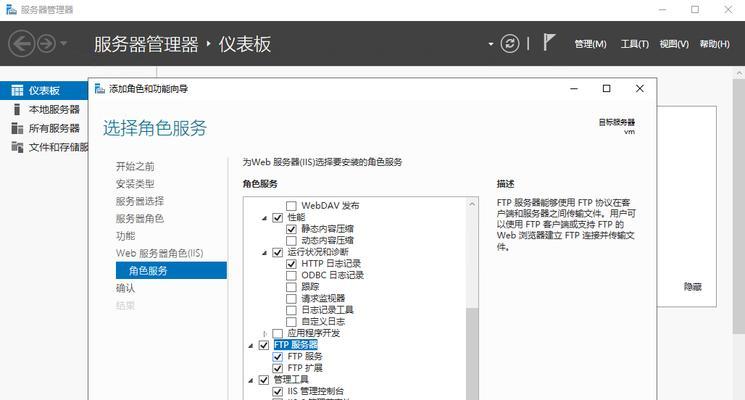Go to wizard step 确认

pyautogui.click(x=125, y=288)
